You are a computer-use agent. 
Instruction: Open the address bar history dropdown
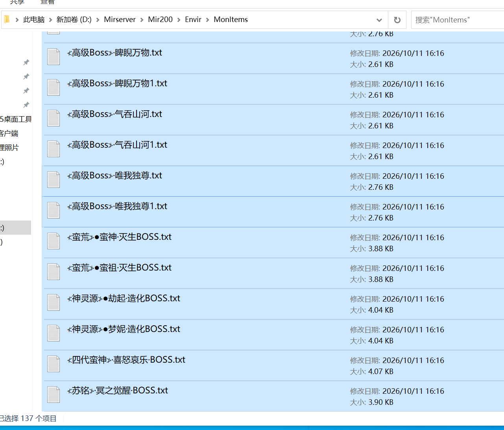coord(379,20)
